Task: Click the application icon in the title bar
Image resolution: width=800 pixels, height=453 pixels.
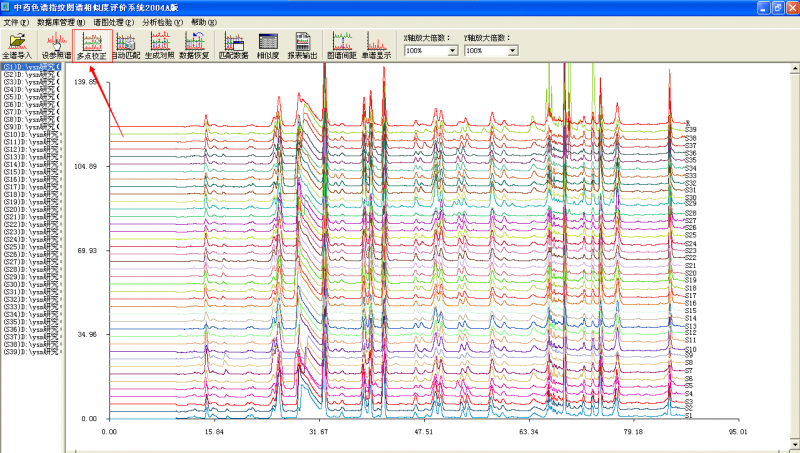Action: 6,7
